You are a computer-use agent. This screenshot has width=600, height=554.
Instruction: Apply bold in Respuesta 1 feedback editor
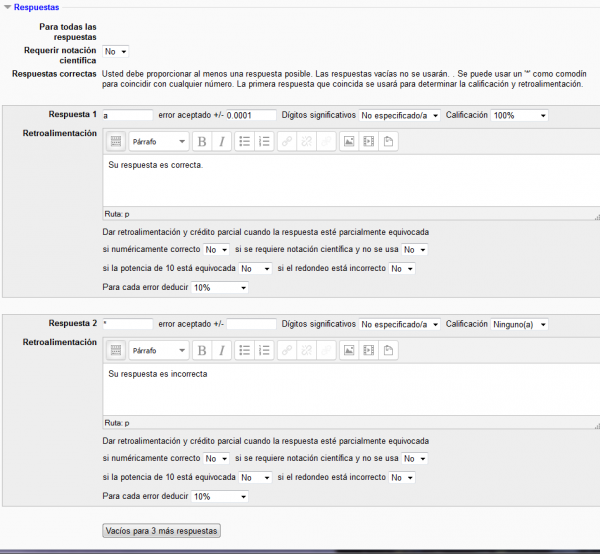[x=201, y=141]
